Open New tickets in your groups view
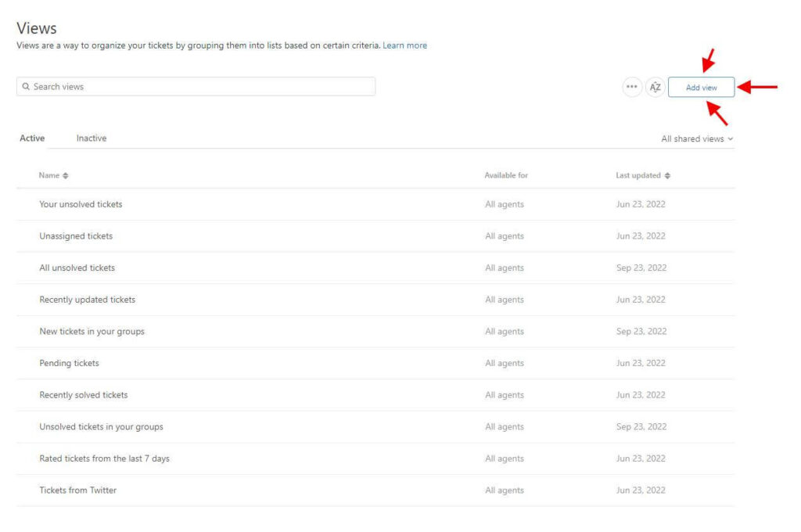This screenshot has width=801, height=532. [92, 331]
